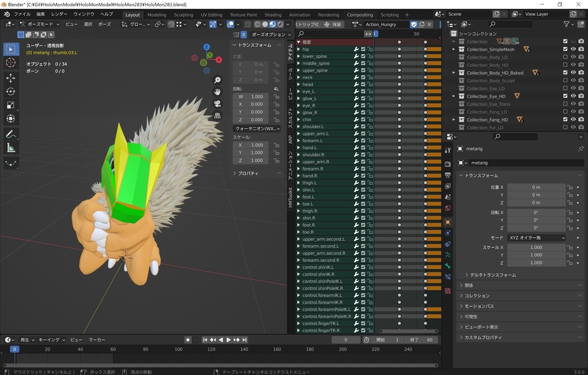Switch perspective/orthographic grid icon
Screen dimensions: 588x375
(217, 116)
